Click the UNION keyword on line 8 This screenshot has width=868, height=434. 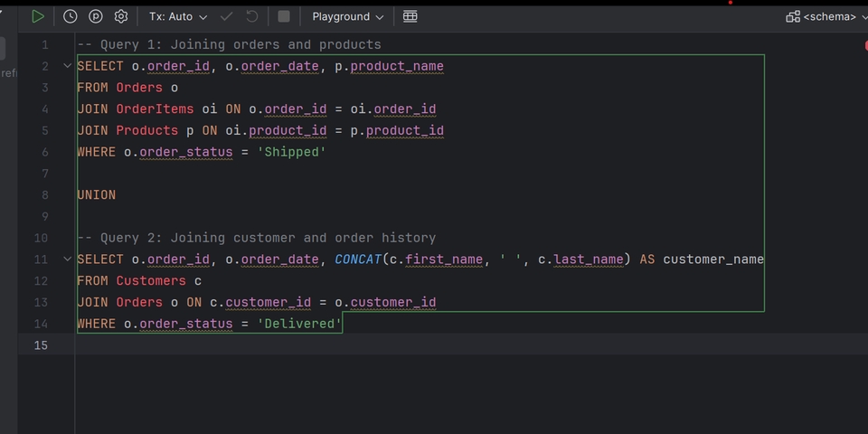pos(97,195)
